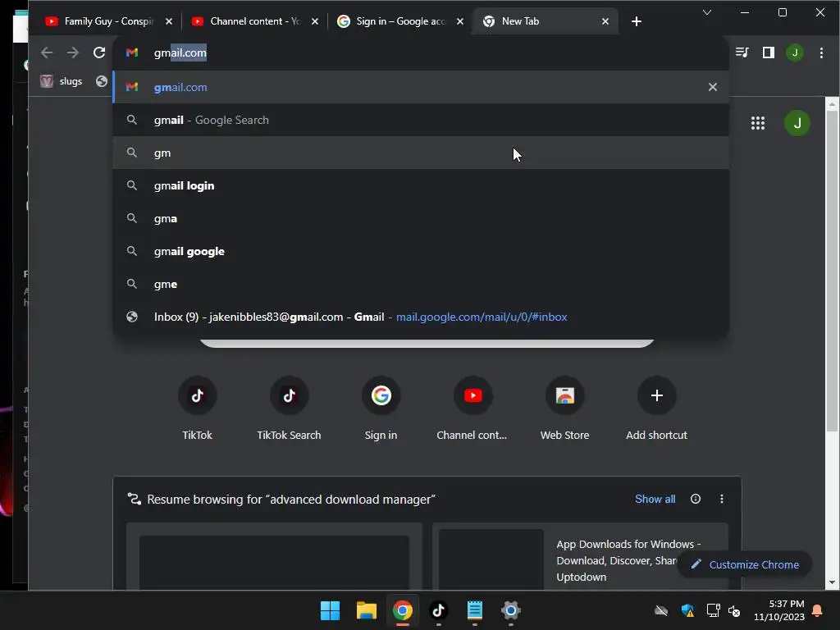Open a new tab with plus button

pos(637,21)
